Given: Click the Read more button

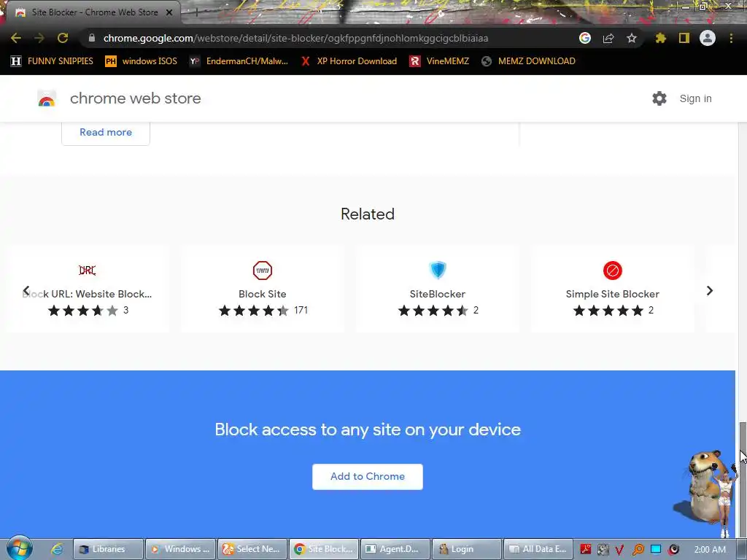Looking at the screenshot, I should (106, 133).
